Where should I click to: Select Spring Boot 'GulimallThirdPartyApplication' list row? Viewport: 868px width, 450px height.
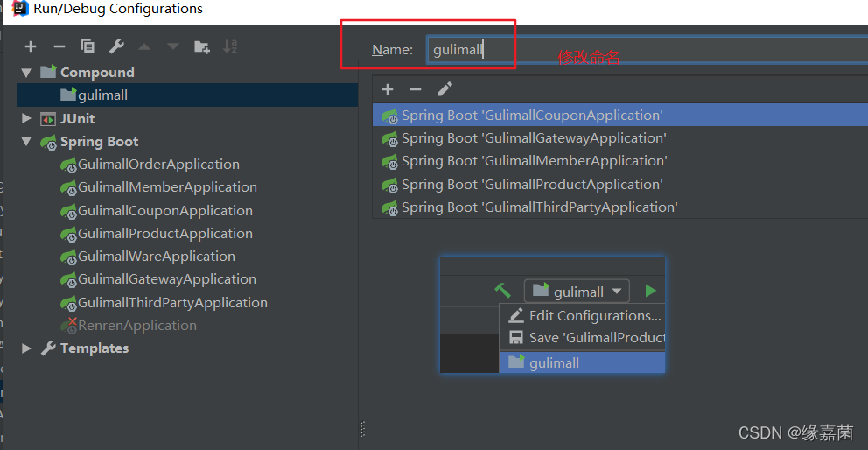tap(620, 207)
